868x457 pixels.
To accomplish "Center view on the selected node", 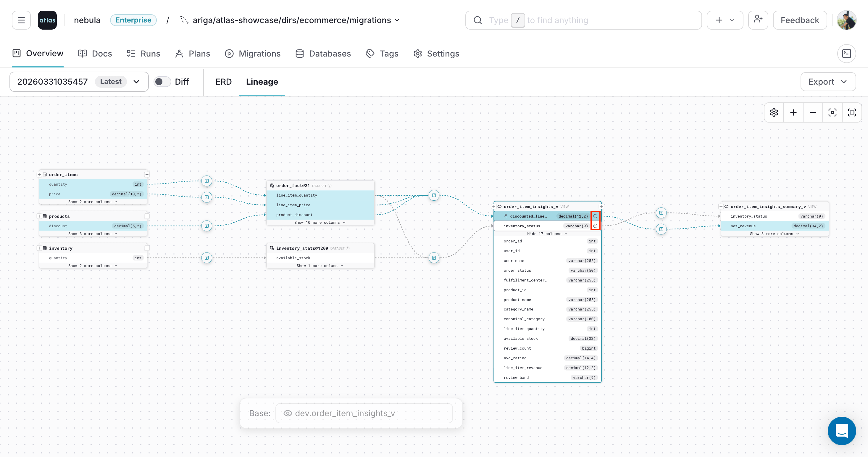I will (832, 112).
